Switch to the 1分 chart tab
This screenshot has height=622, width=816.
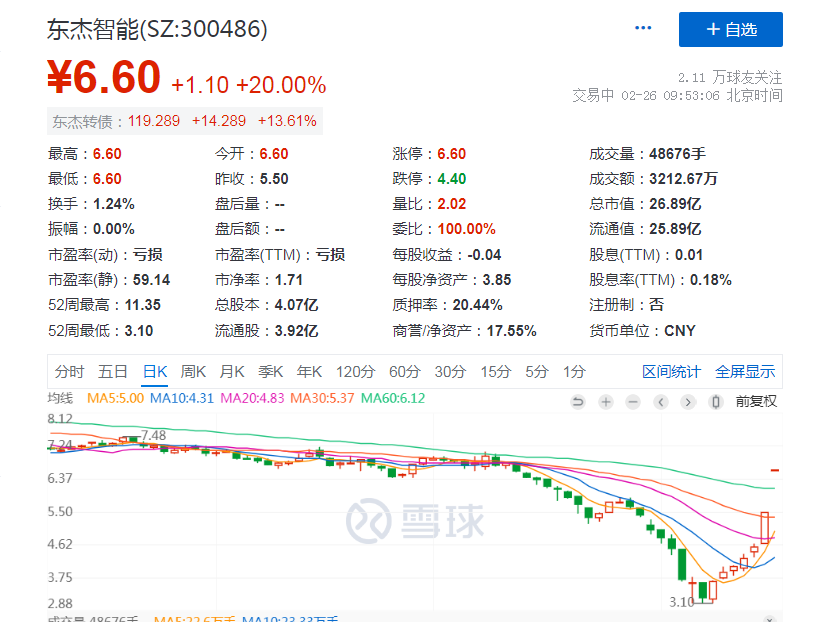click(574, 372)
